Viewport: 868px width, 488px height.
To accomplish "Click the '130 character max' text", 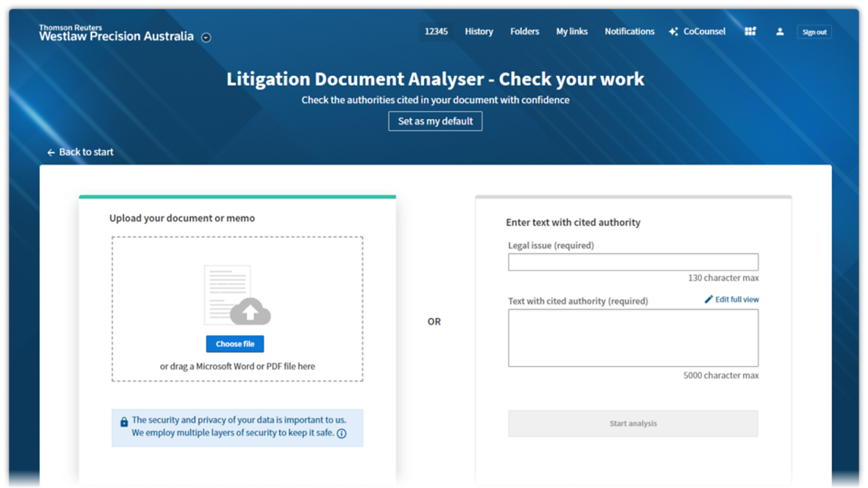I will [724, 278].
